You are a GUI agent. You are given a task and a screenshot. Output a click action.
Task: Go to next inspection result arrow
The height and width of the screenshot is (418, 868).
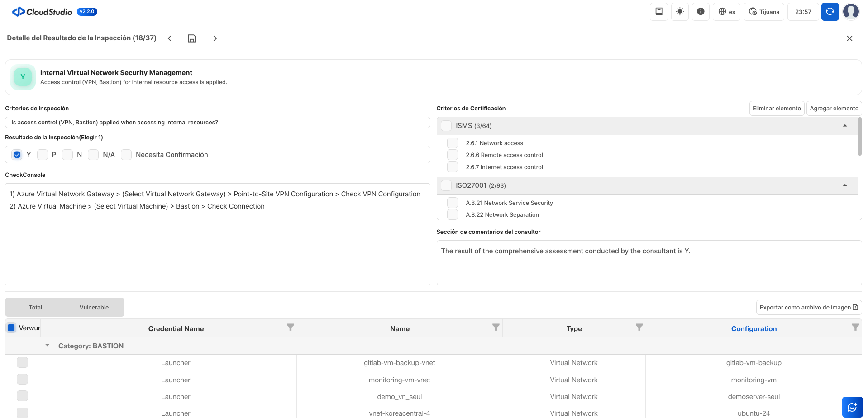coord(215,38)
